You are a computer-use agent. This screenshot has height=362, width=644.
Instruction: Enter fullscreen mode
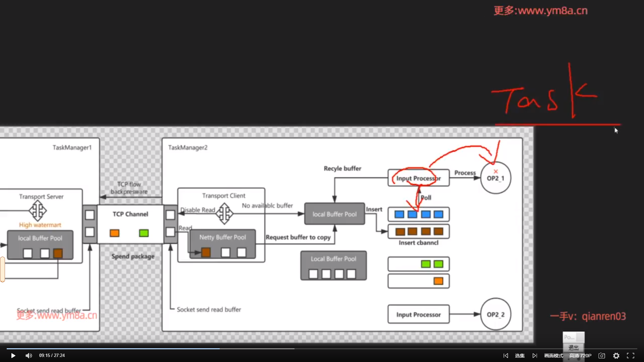631,356
